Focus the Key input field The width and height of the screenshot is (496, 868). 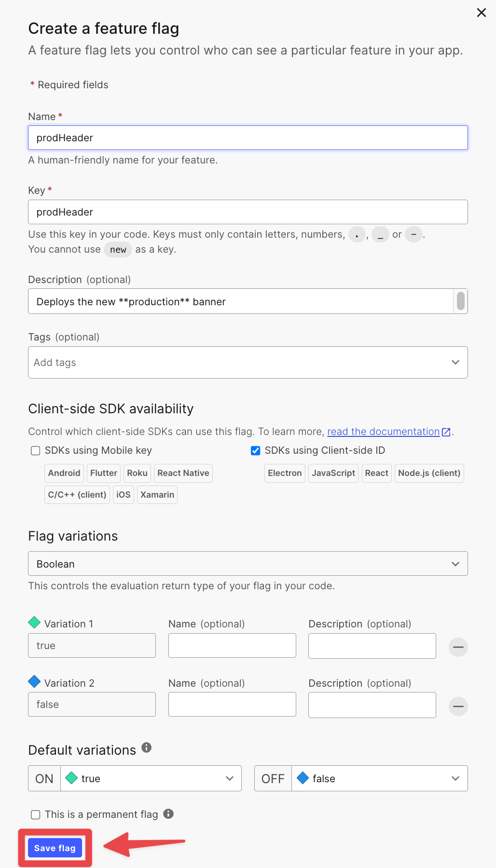(x=248, y=212)
